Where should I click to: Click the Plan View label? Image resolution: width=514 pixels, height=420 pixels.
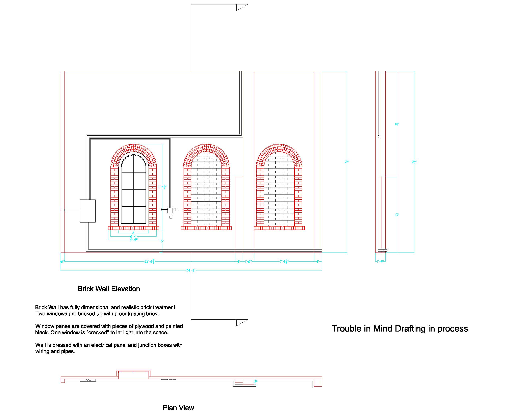(x=178, y=408)
